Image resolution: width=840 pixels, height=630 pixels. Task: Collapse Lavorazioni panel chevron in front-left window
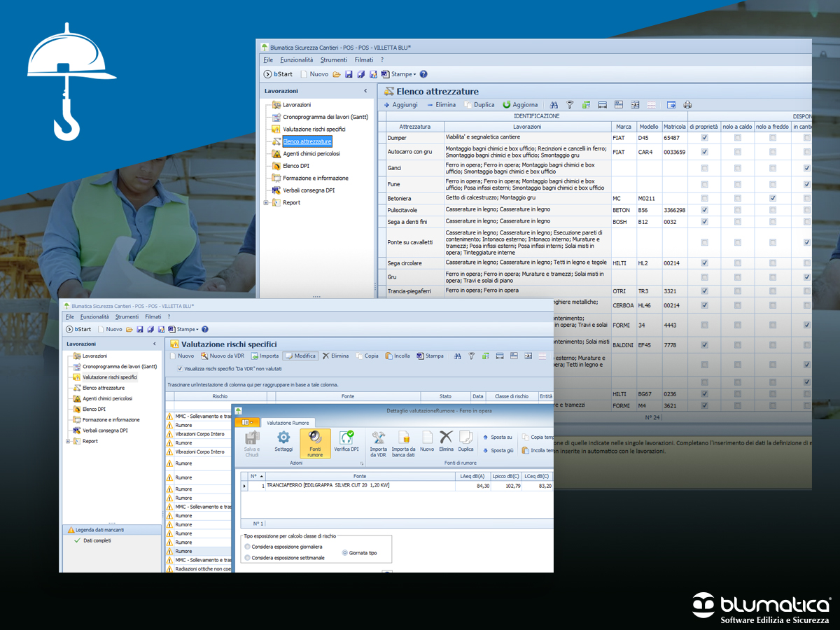click(155, 344)
